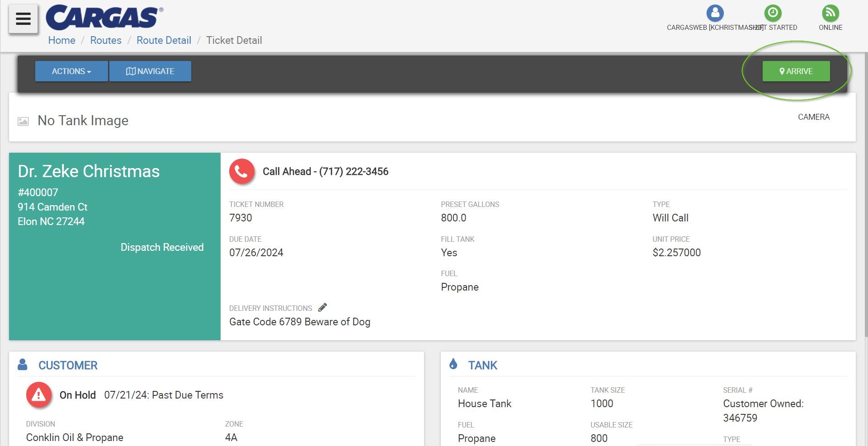The width and height of the screenshot is (868, 446).
Task: Click the green Arrive button
Action: point(796,71)
